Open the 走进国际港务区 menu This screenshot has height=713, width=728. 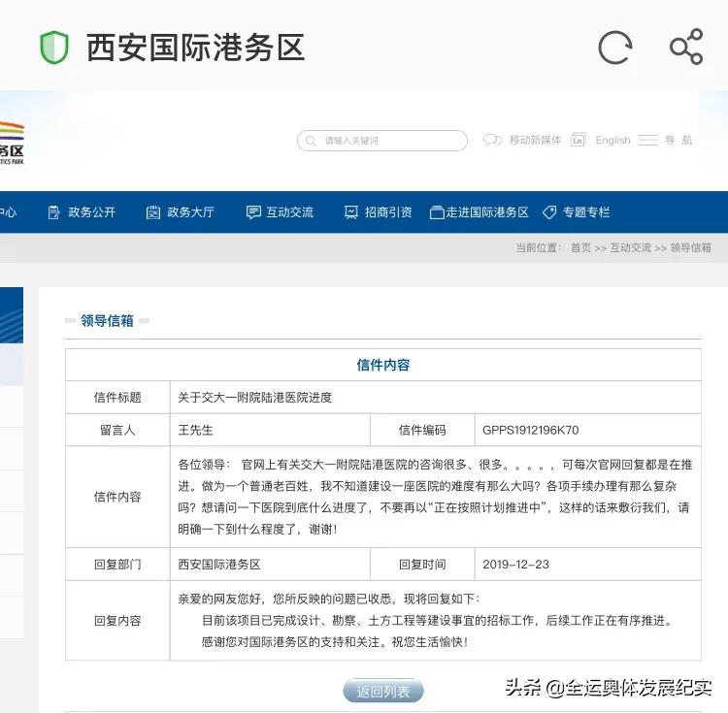pyautogui.click(x=487, y=212)
